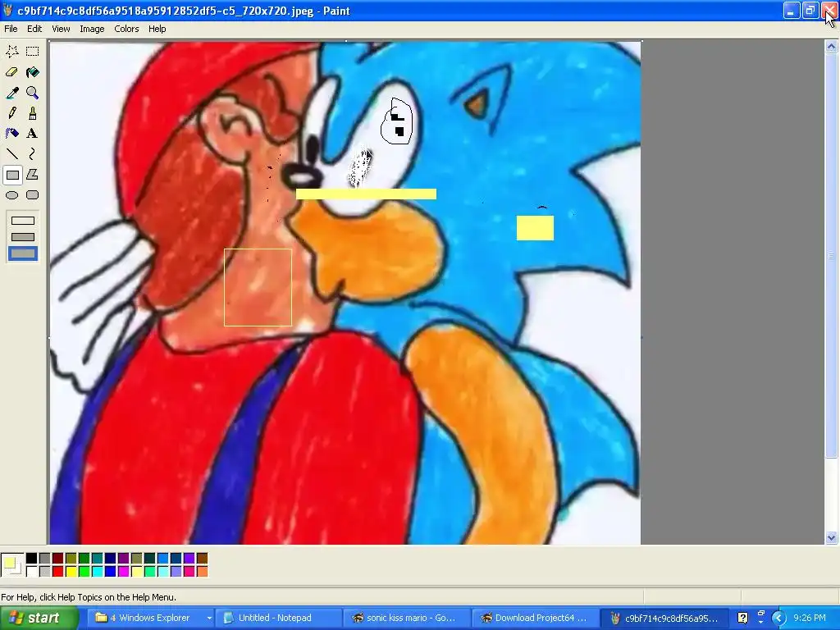
Task: Choose outlined shape with fill style
Action: click(23, 237)
